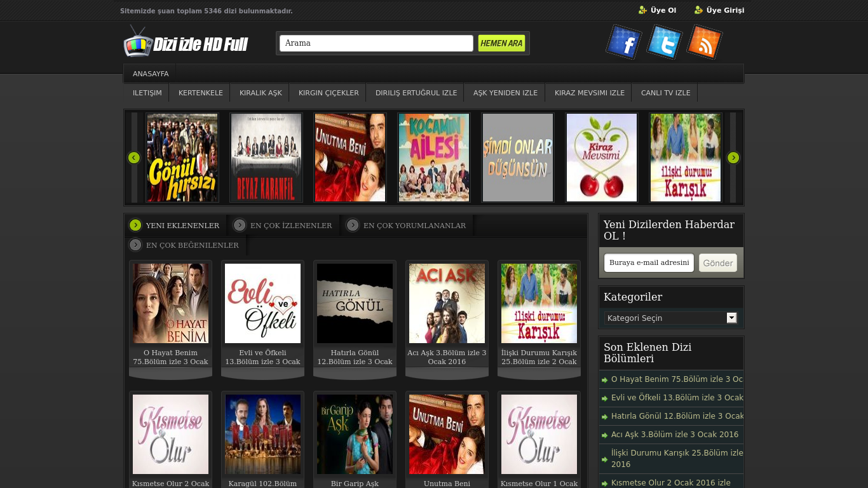This screenshot has width=868, height=488.
Task: Click the Arama search field
Action: click(376, 43)
